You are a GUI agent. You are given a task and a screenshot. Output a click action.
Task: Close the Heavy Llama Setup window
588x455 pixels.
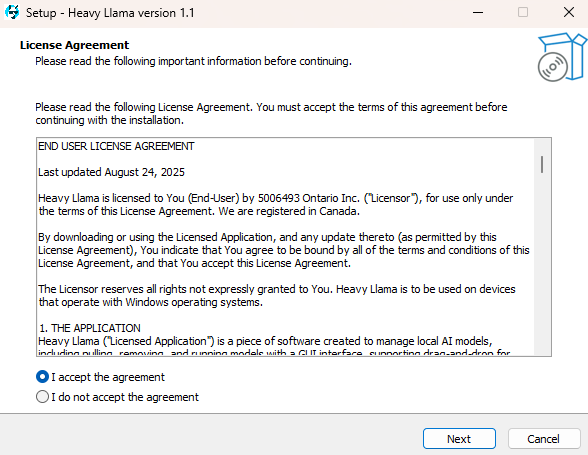tap(568, 12)
